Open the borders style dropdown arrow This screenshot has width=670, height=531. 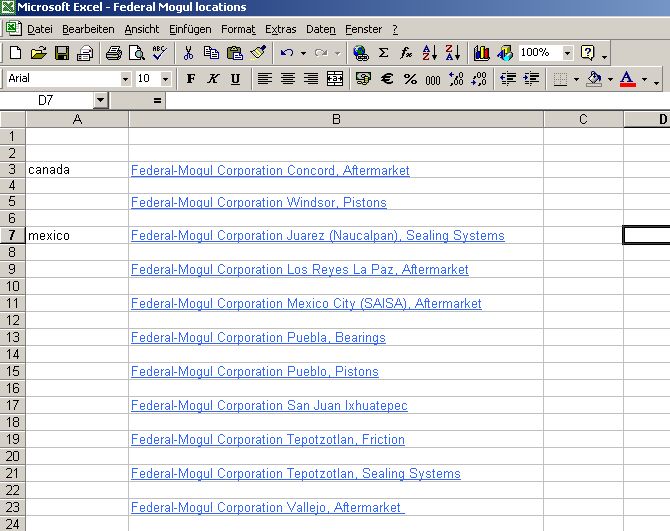(x=576, y=79)
